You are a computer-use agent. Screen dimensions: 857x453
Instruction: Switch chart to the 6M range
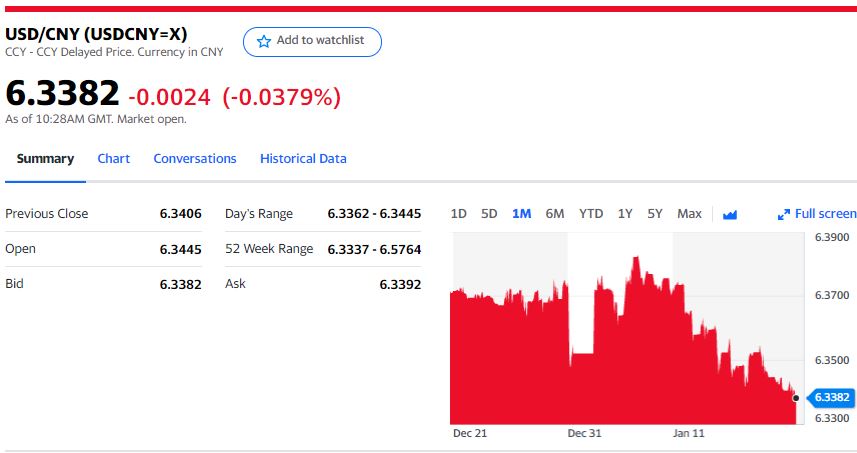[555, 213]
